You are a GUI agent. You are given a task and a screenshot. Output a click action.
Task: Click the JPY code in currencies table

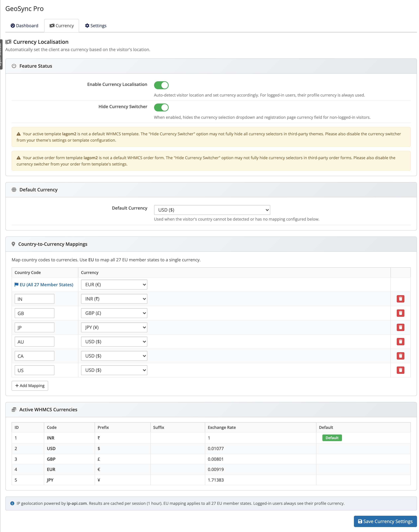(x=50, y=480)
